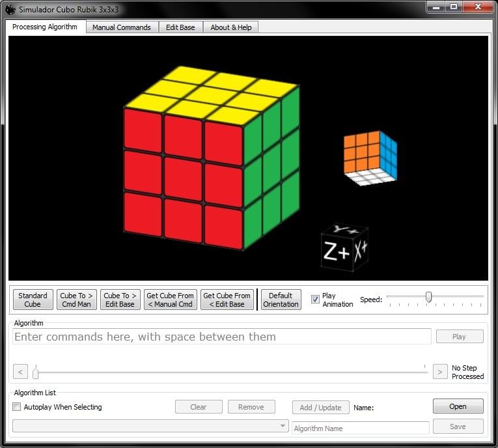The height and width of the screenshot is (448, 498).
Task: Click the Play algorithm button
Action: 460,337
